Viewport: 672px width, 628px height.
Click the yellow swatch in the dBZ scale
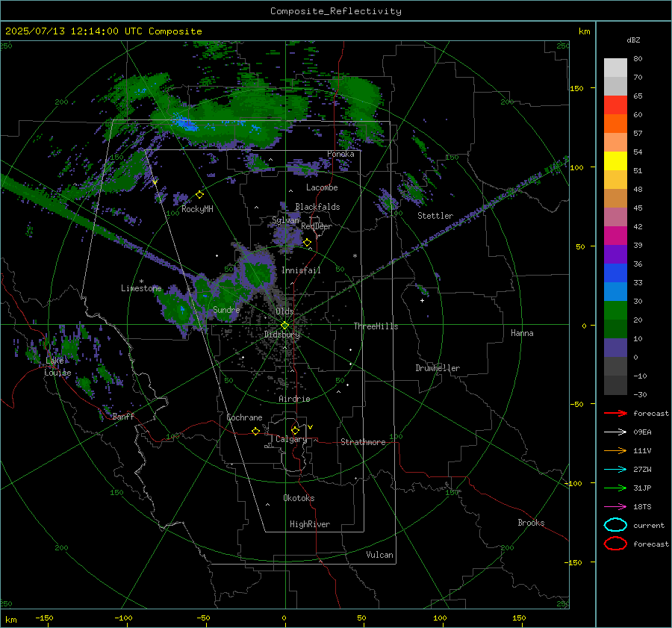(615, 161)
